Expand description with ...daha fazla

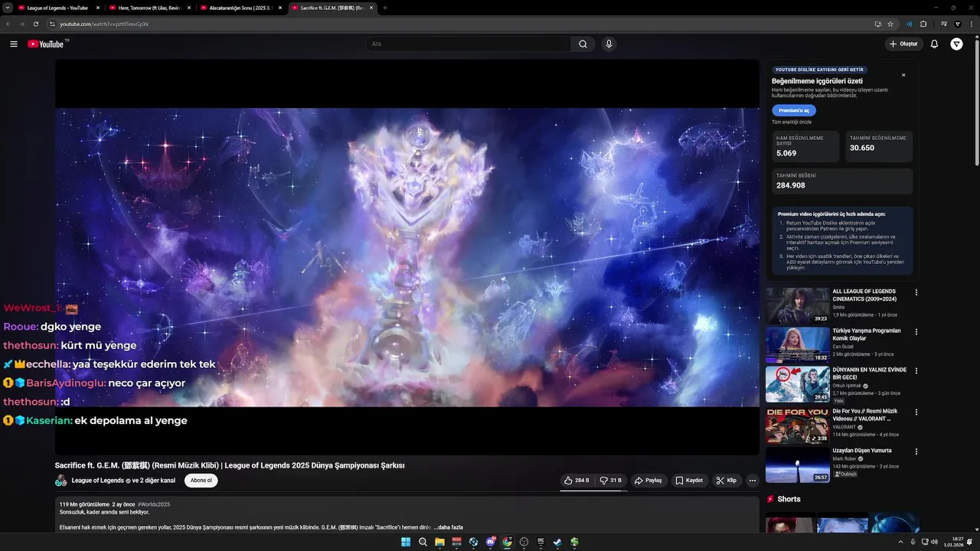coord(449,527)
